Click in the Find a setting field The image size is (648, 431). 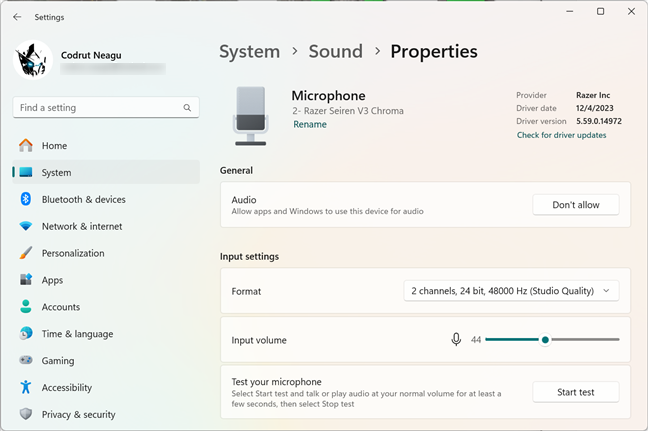tap(106, 108)
